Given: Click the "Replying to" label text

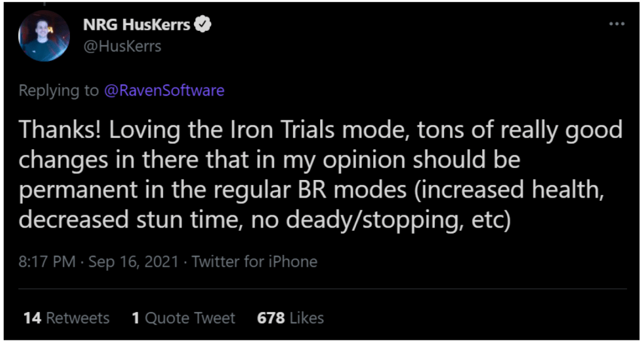Looking at the screenshot, I should click(59, 91).
